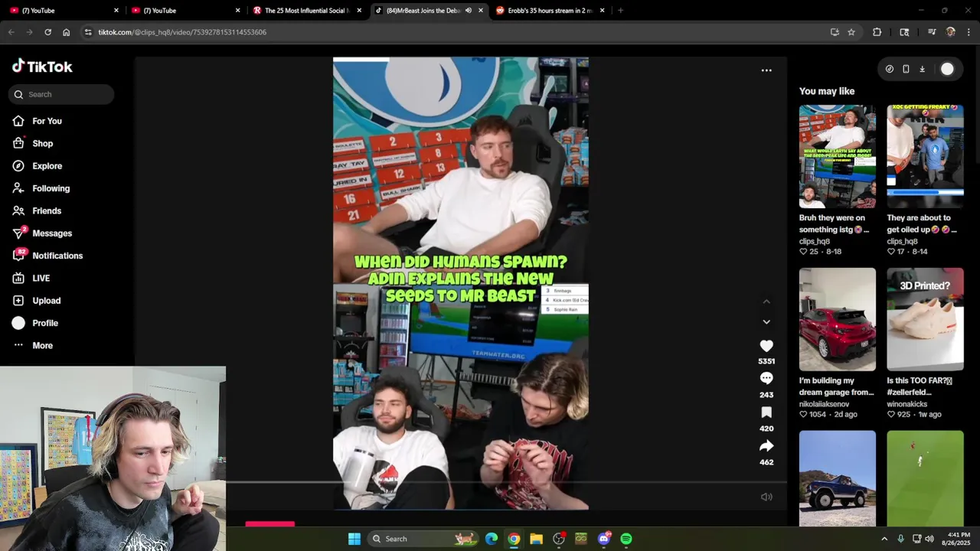Switch to 'The 25 Most Influential Social' tab
The width and height of the screenshot is (980, 551).
[305, 11]
